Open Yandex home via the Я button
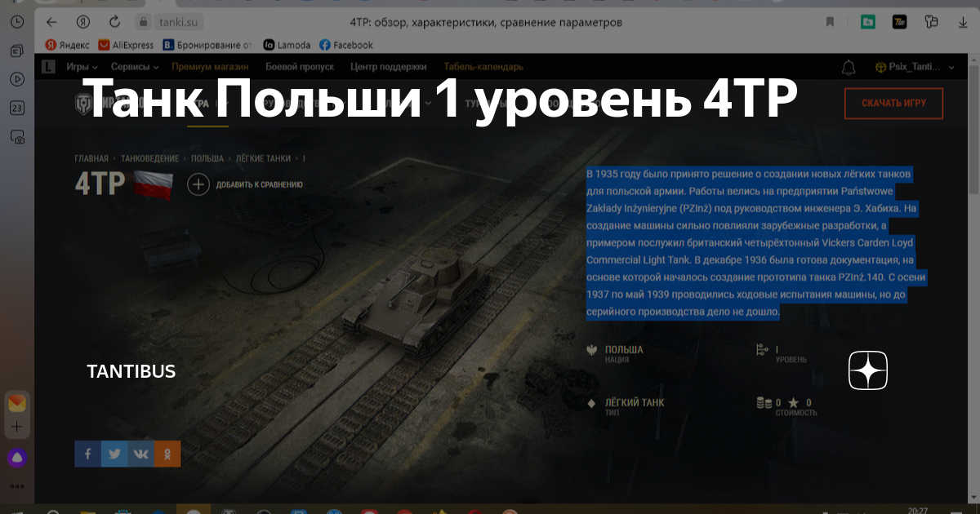 click(82, 22)
